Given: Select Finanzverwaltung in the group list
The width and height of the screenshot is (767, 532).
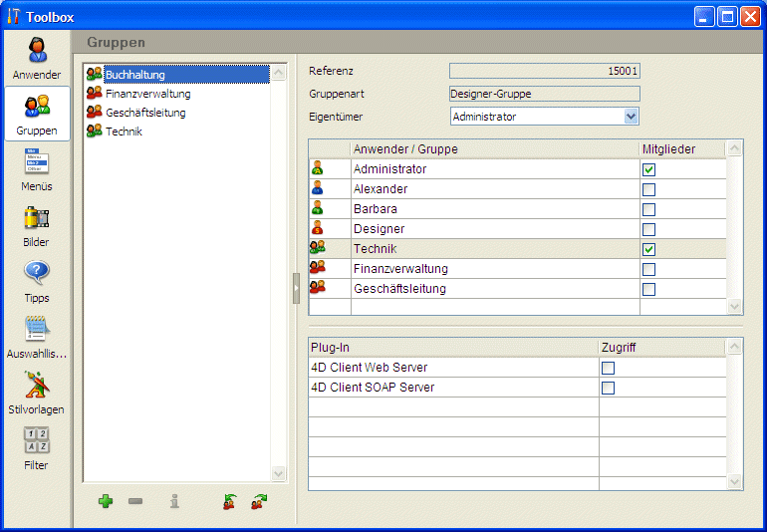Looking at the screenshot, I should pos(147,94).
